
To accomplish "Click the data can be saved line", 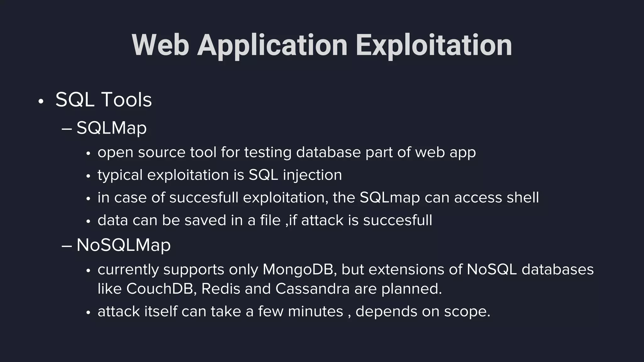I will click(264, 220).
